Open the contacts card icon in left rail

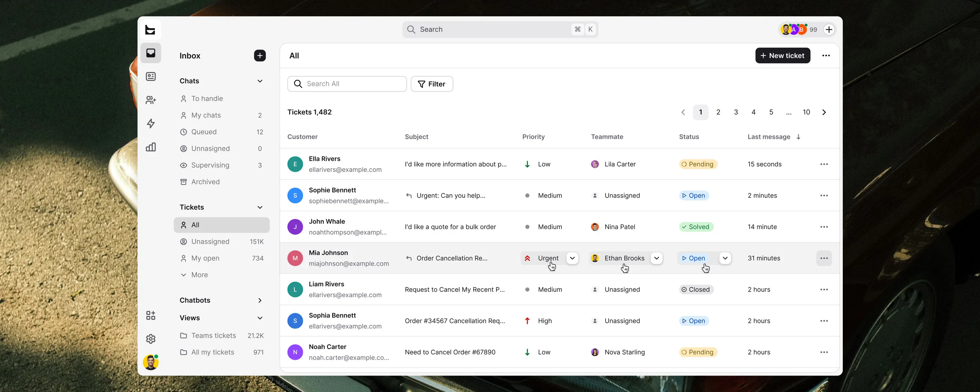(151, 76)
